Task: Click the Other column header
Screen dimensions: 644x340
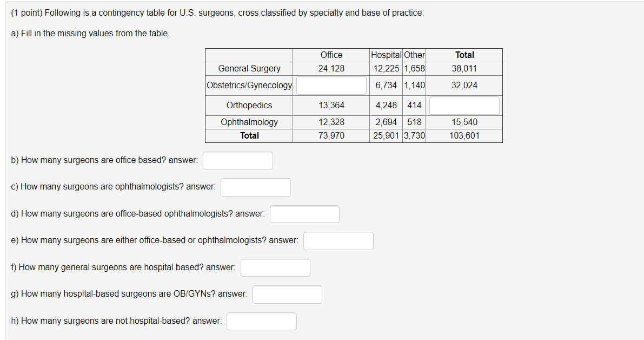Action: tap(415, 55)
